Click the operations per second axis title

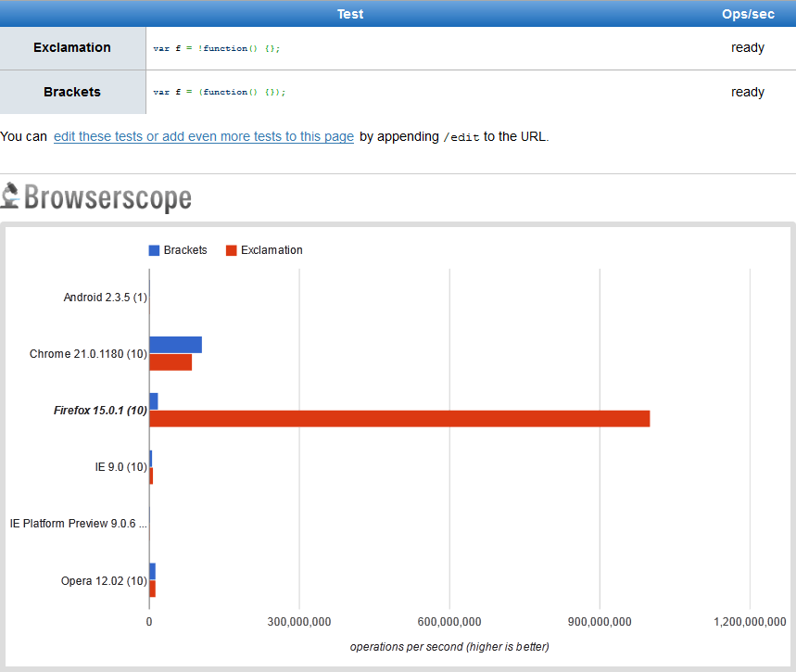(x=449, y=647)
